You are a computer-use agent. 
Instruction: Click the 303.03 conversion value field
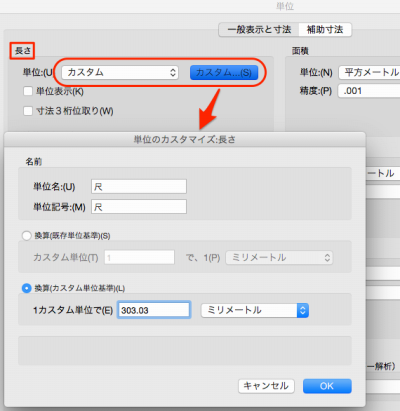[x=154, y=310]
